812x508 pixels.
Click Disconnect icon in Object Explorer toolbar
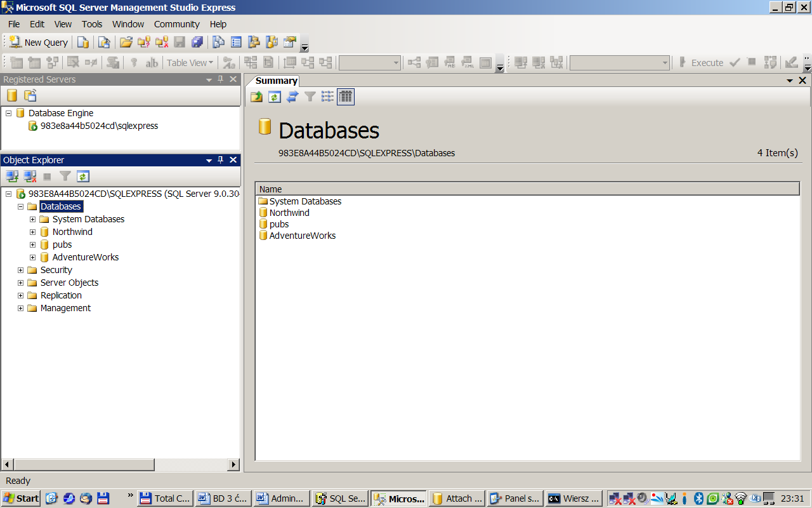click(x=30, y=177)
